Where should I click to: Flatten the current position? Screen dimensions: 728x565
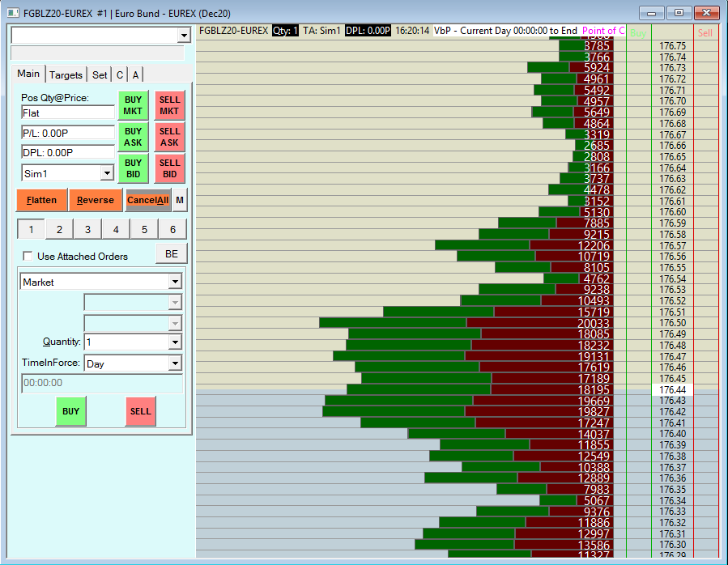coord(42,200)
